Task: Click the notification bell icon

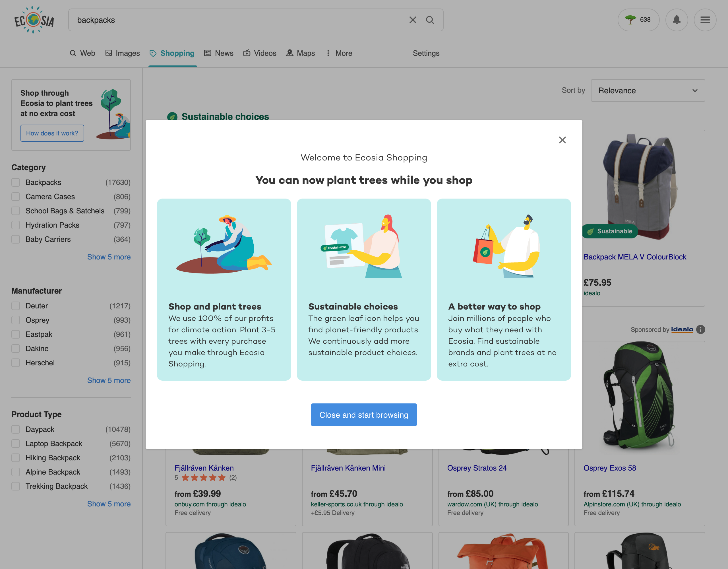Action: [677, 20]
